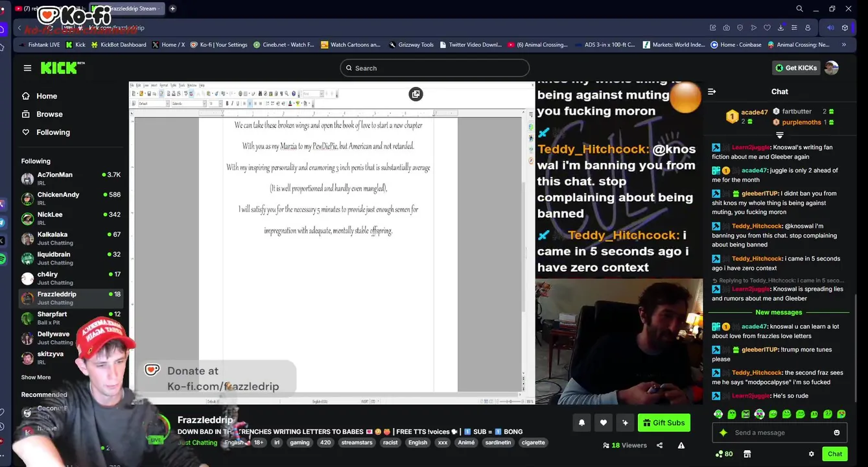Collapse the chat panel with the arrow icon
Viewport: 868px width, 467px height.
[x=712, y=91]
